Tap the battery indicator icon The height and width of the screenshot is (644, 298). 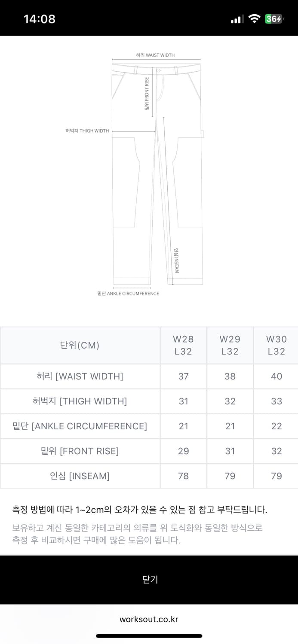(x=274, y=19)
